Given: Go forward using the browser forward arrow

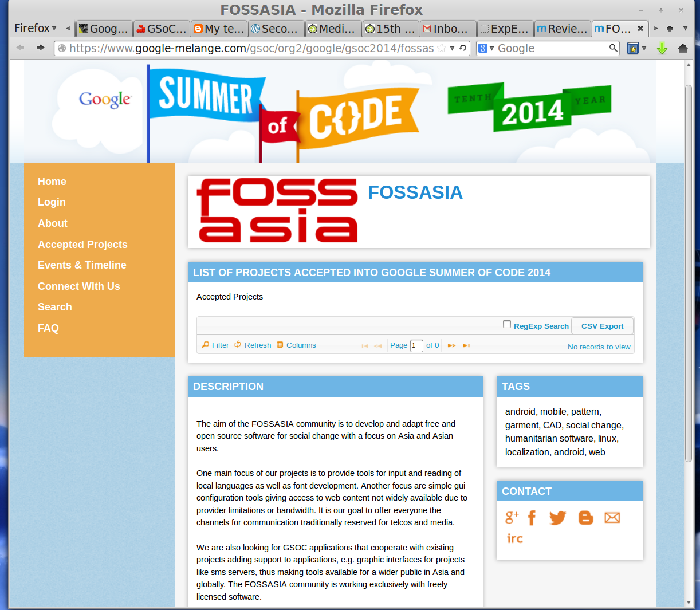Looking at the screenshot, I should point(40,48).
